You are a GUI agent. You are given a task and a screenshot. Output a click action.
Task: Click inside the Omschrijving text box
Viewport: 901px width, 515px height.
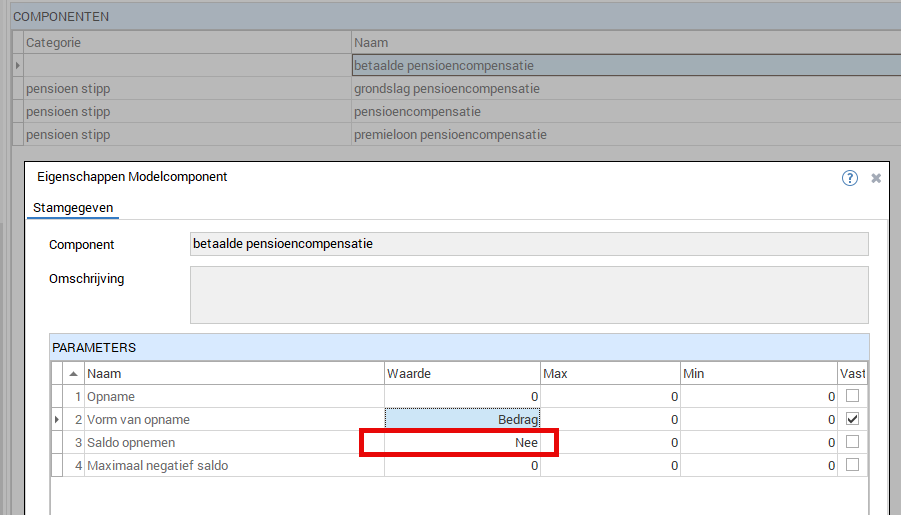click(528, 295)
